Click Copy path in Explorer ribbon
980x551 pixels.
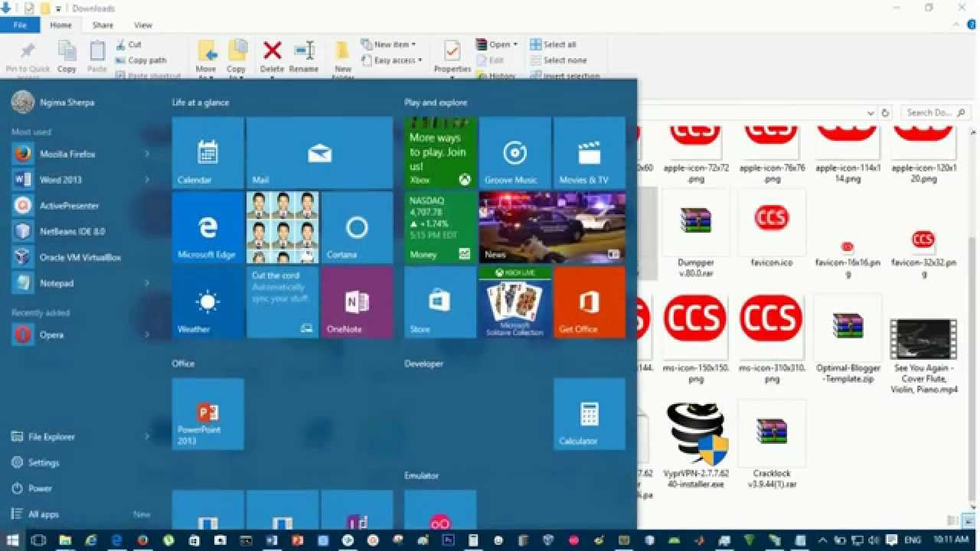141,60
